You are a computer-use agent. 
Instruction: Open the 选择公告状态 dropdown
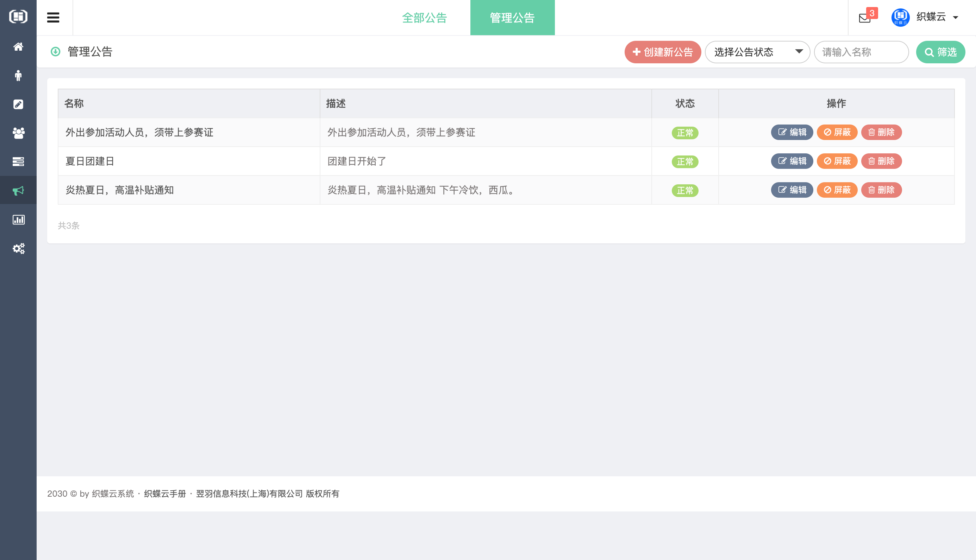pyautogui.click(x=757, y=52)
